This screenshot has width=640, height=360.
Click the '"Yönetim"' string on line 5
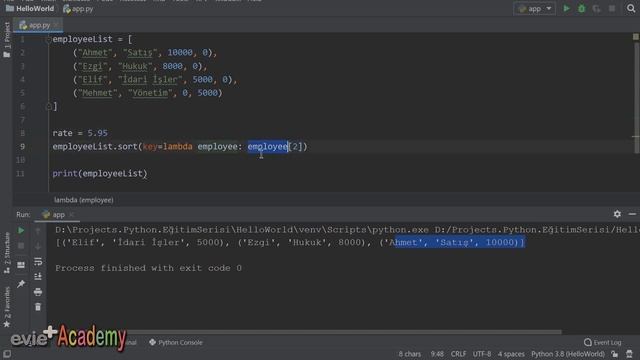click(x=150, y=93)
